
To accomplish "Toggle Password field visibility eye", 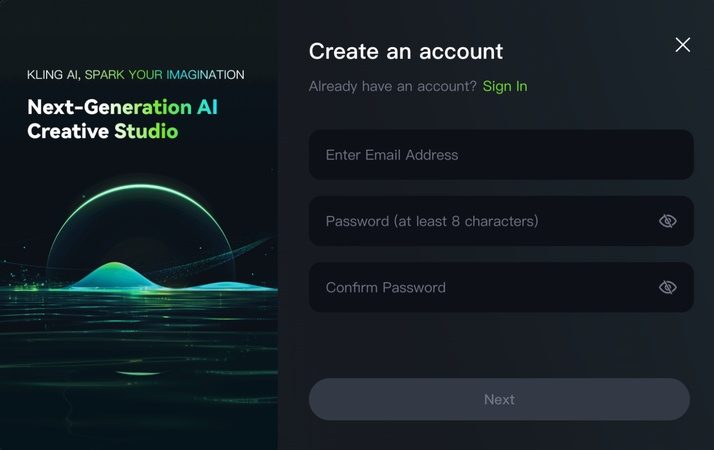I will (x=668, y=221).
